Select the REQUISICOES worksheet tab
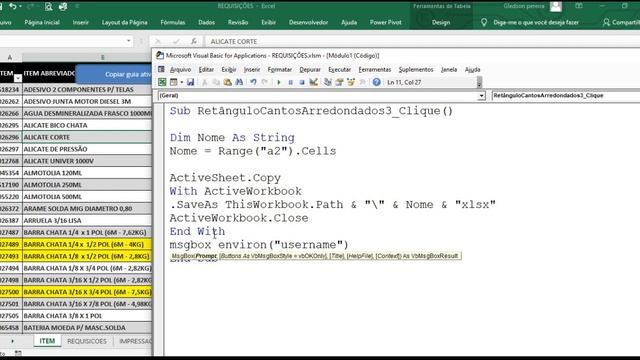The image size is (640, 360). (x=87, y=341)
